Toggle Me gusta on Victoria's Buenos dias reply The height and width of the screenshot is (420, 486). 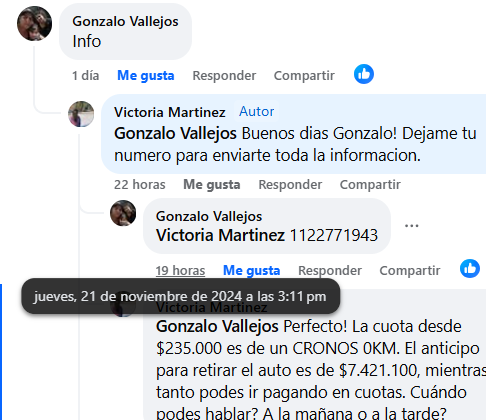[212, 185]
